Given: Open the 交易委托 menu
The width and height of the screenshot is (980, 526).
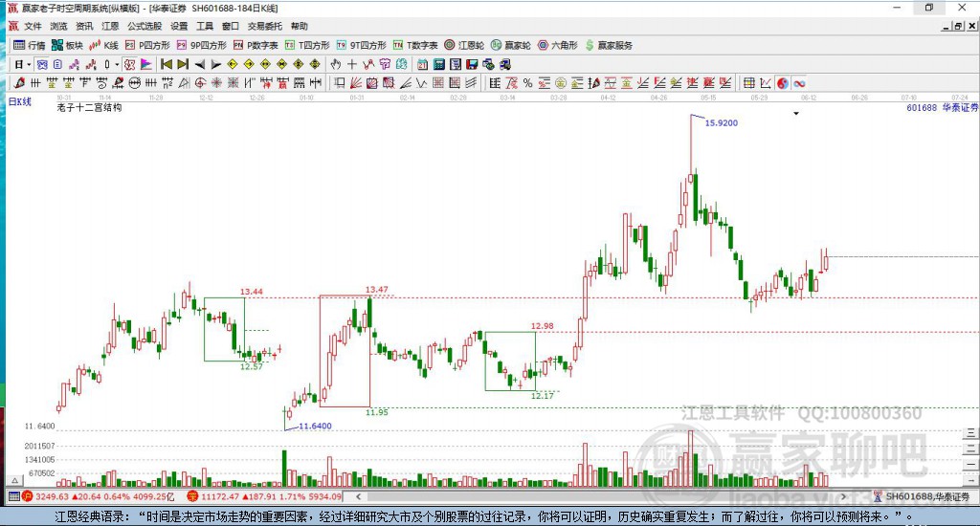Looking at the screenshot, I should click(x=264, y=26).
